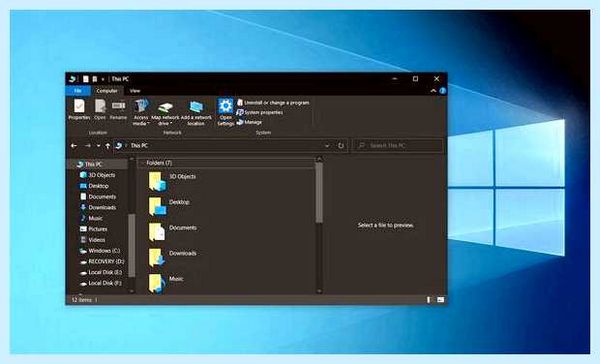
Task: Click the Rename ribbon button
Action: pos(118,109)
